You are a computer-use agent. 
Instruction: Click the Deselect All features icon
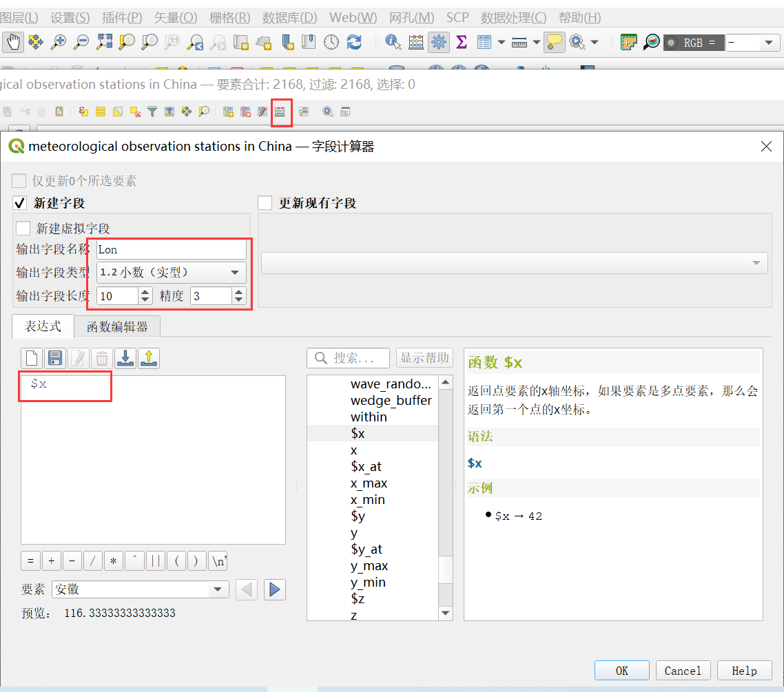pos(135,112)
